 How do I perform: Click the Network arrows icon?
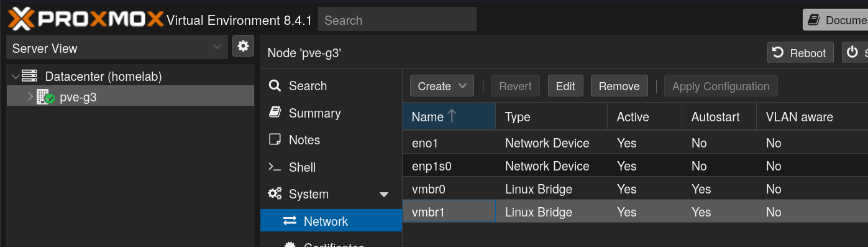(290, 221)
